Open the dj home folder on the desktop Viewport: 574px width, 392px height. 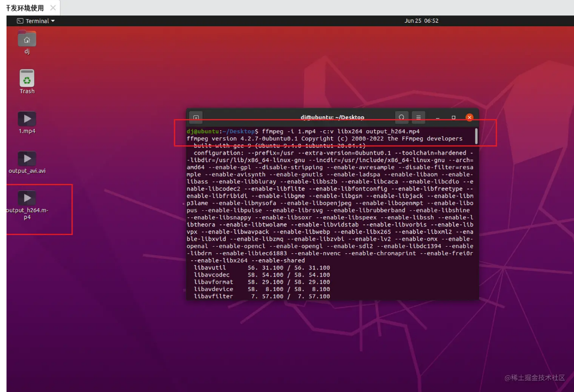27,39
